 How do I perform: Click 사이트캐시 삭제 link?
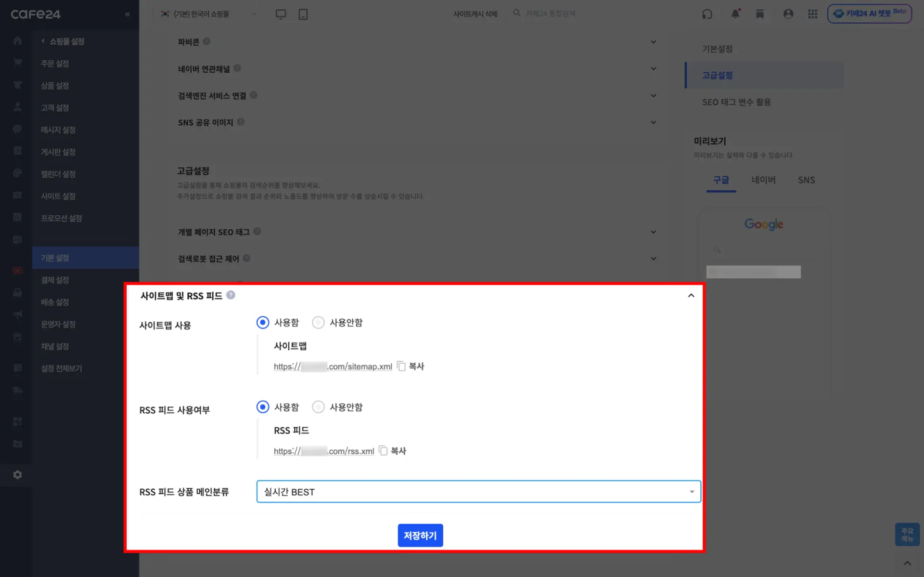[475, 14]
